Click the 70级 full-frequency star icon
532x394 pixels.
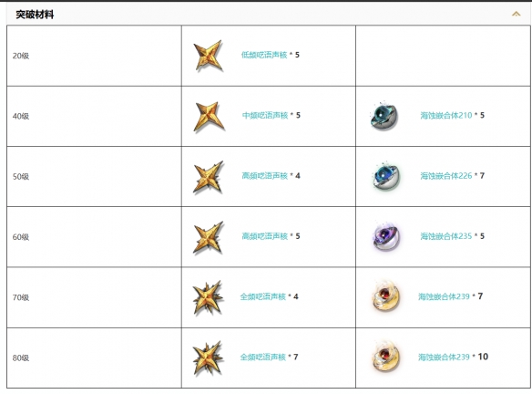208,297
